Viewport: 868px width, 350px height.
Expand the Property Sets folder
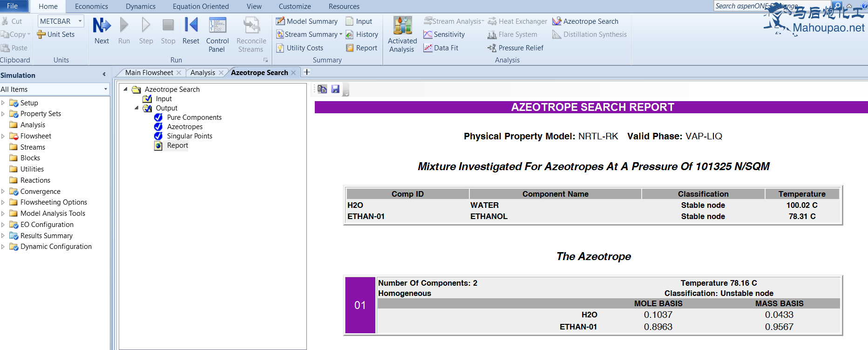click(x=3, y=114)
